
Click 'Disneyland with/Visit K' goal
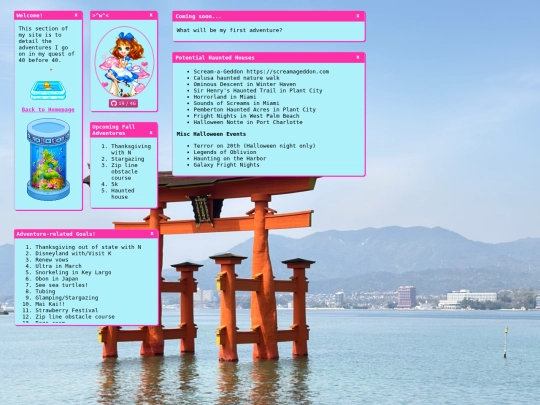73,253
